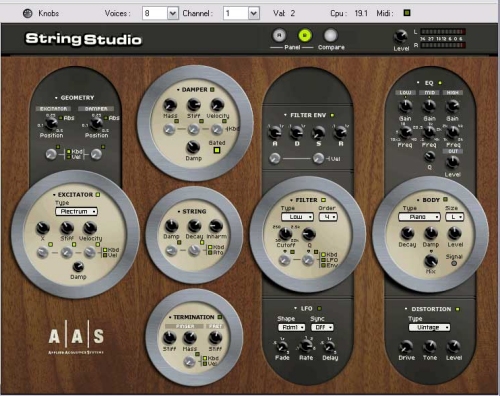
Task: Toggle the Excitator module on/off LED
Action: (x=98, y=194)
